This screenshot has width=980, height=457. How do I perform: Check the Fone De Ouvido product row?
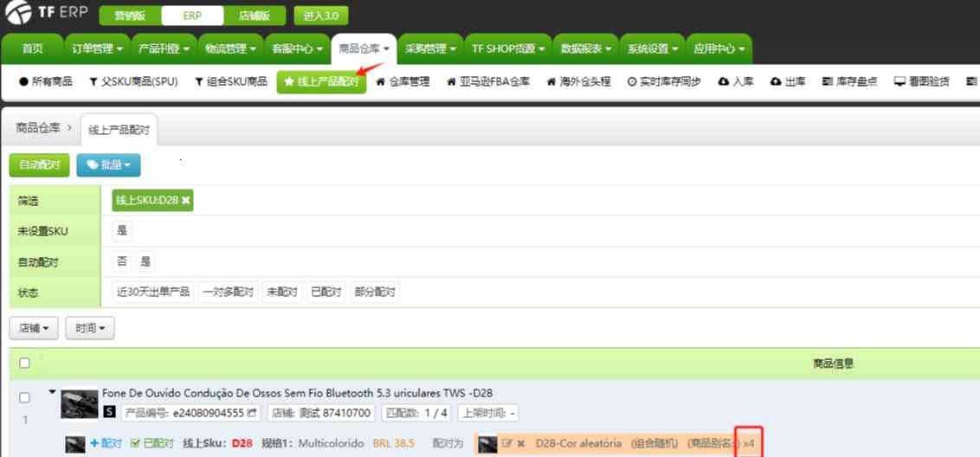(24, 397)
